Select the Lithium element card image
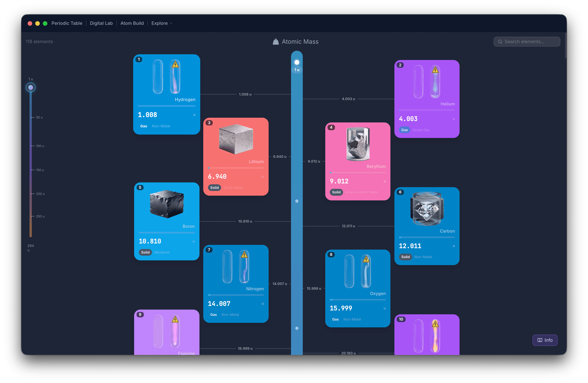 236,139
